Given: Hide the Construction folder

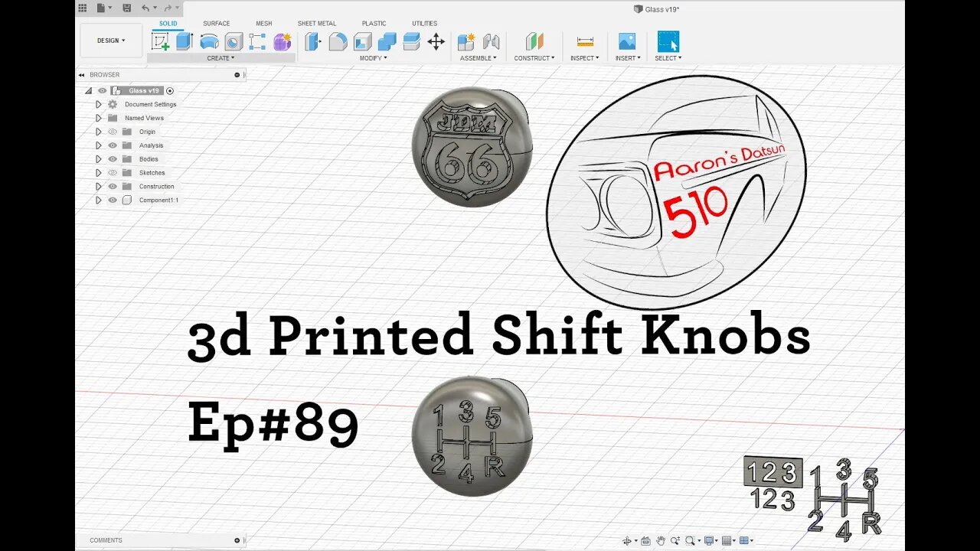Looking at the screenshot, I should click(113, 187).
